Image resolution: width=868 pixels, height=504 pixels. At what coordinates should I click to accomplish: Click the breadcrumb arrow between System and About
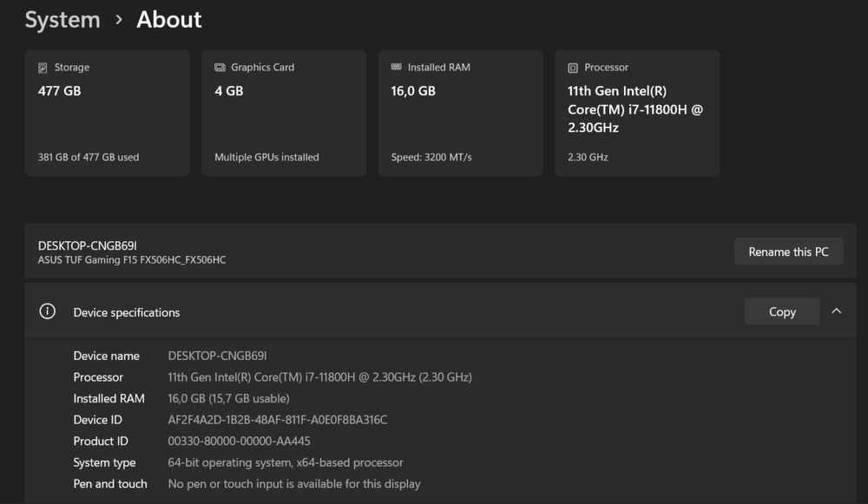click(x=119, y=20)
